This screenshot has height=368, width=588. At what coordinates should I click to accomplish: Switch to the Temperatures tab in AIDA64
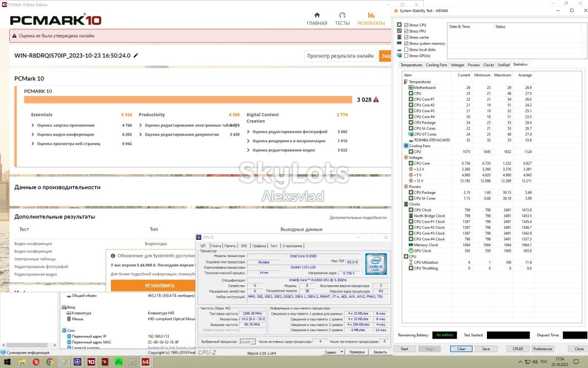pyautogui.click(x=411, y=65)
